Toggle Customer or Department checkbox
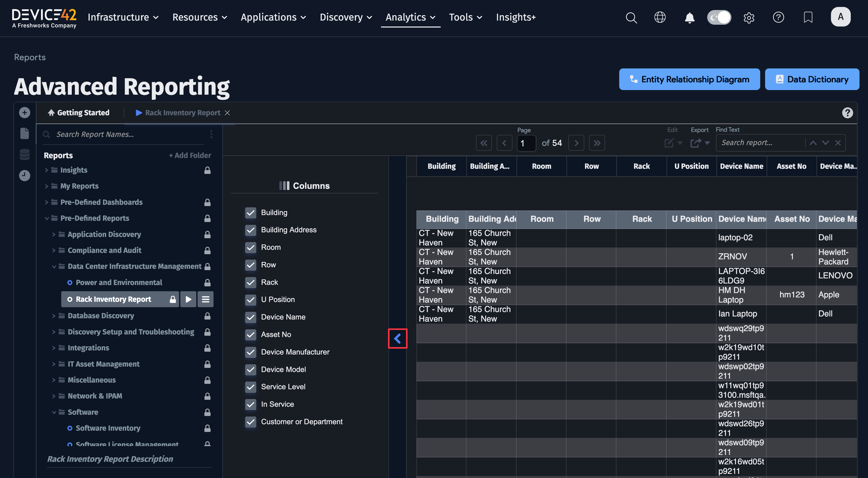 click(251, 422)
